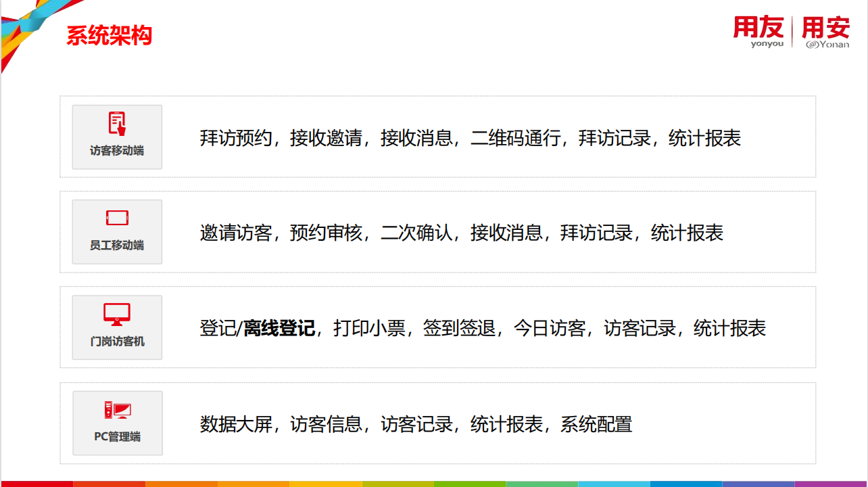
Task: Click the purple segment of the bottom color bar
Action: 831,484
